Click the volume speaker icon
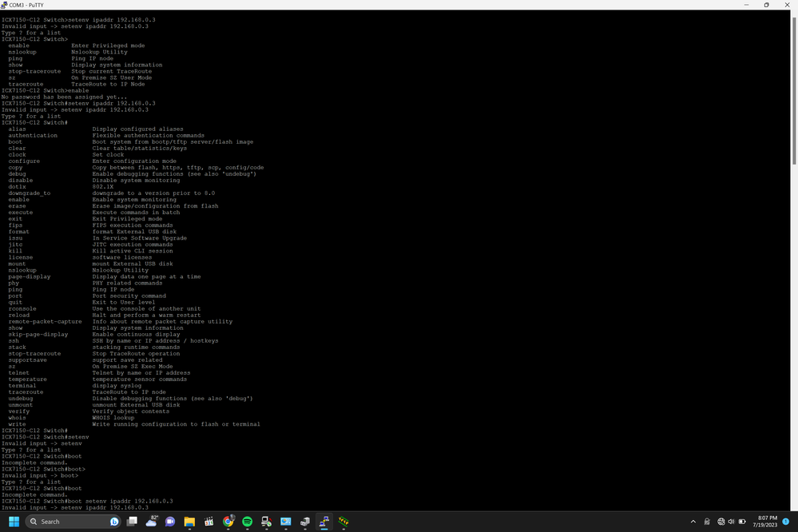 pos(732,522)
